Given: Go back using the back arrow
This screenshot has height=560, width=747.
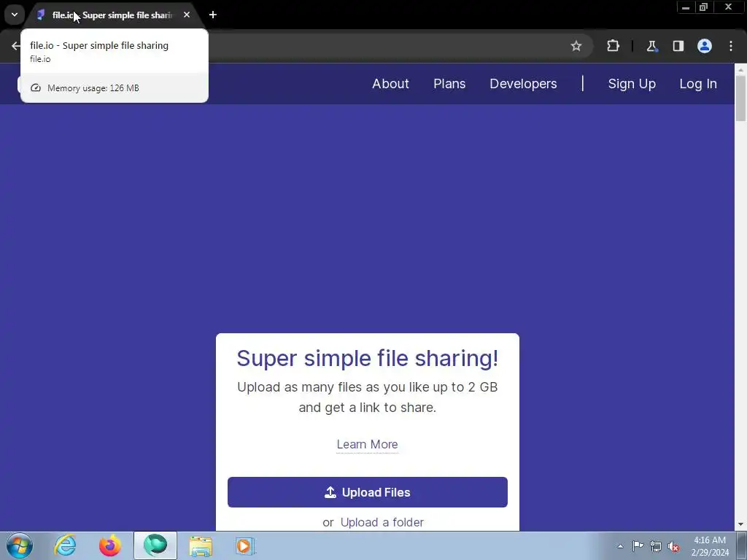Looking at the screenshot, I should [x=16, y=46].
